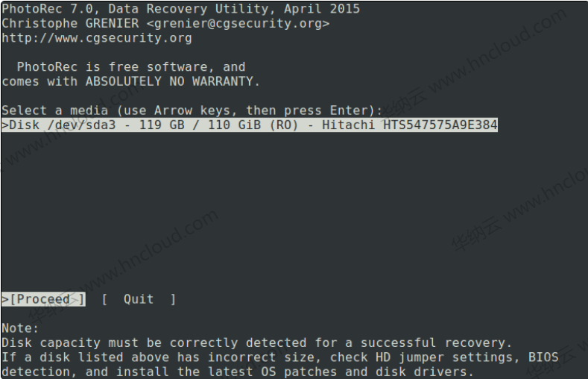588x379 pixels.
Task: Click the Note: label
Action: [x=20, y=328]
